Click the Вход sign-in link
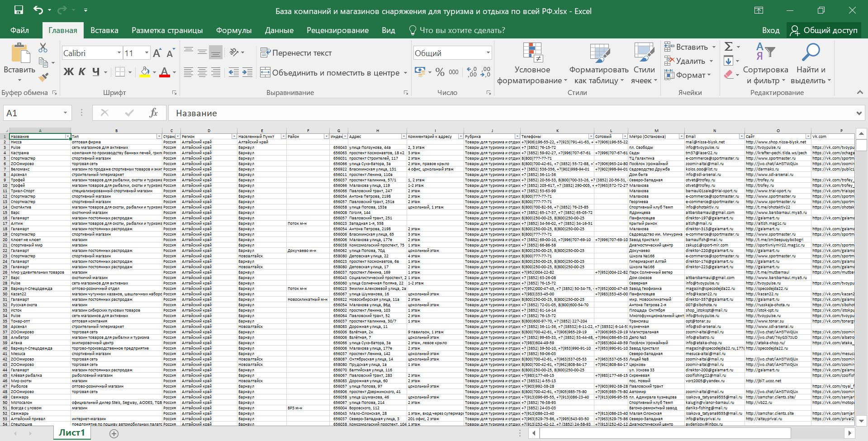 tap(770, 30)
